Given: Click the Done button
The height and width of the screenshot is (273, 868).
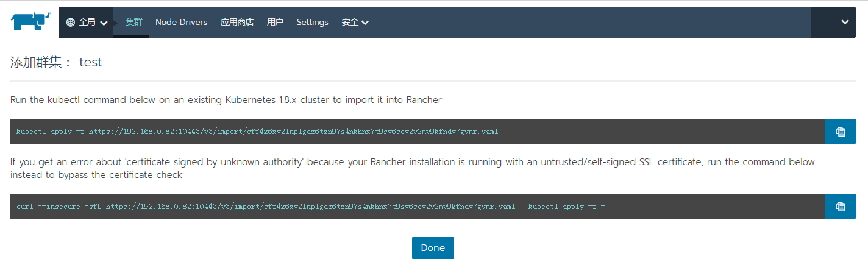Looking at the screenshot, I should [433, 248].
